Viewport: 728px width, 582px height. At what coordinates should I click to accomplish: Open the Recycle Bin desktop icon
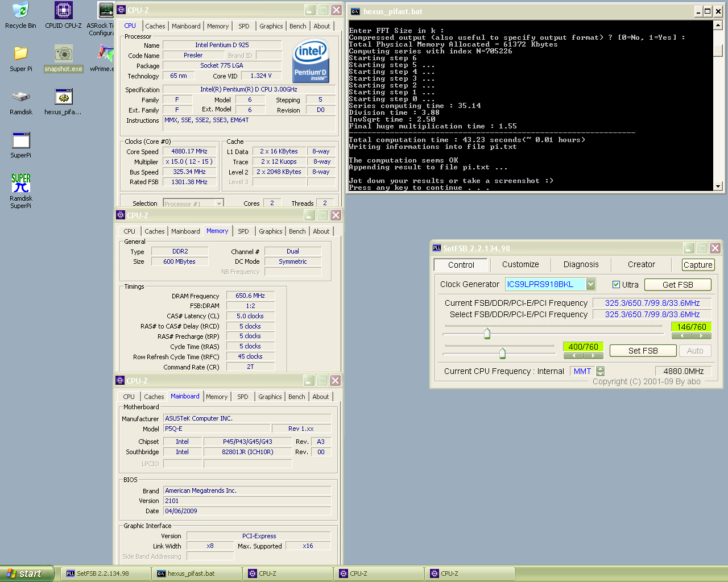click(x=20, y=15)
